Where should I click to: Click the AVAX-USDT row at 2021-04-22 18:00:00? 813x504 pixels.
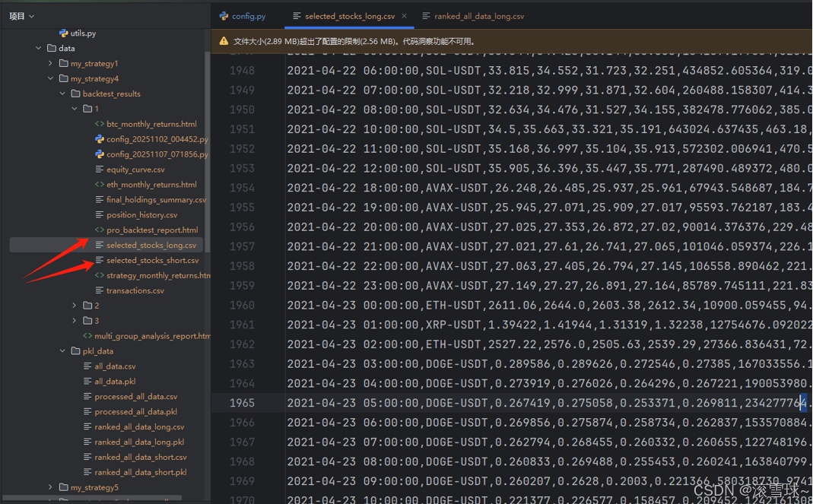550,188
